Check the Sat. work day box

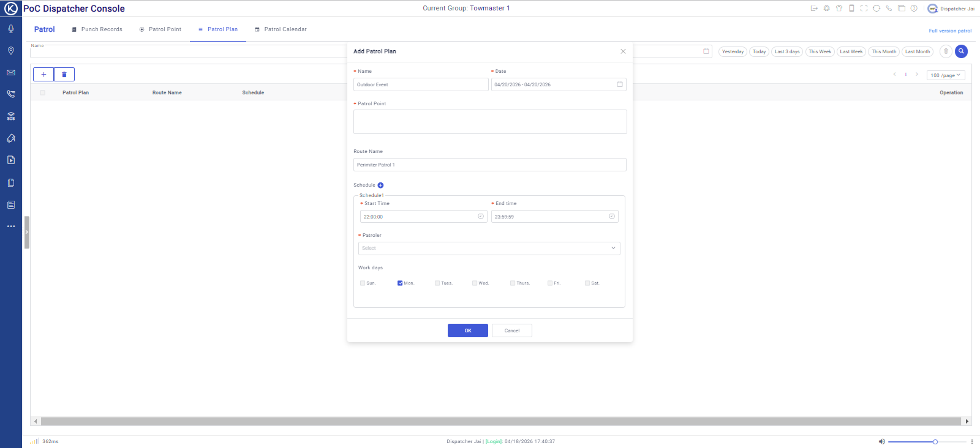click(x=587, y=283)
